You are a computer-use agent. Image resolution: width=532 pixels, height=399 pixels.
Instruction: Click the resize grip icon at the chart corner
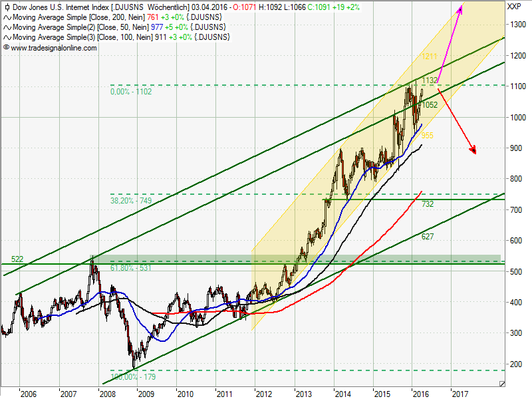point(502,384)
